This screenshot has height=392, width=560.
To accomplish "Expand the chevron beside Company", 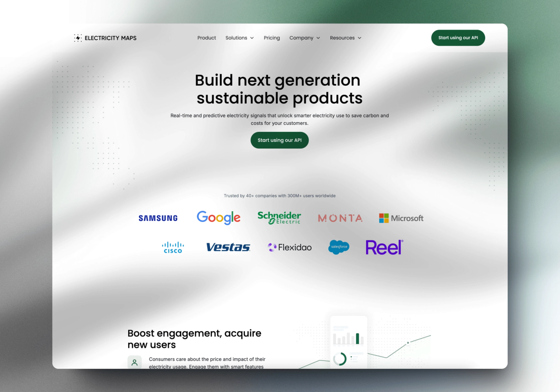I will pyautogui.click(x=318, y=38).
